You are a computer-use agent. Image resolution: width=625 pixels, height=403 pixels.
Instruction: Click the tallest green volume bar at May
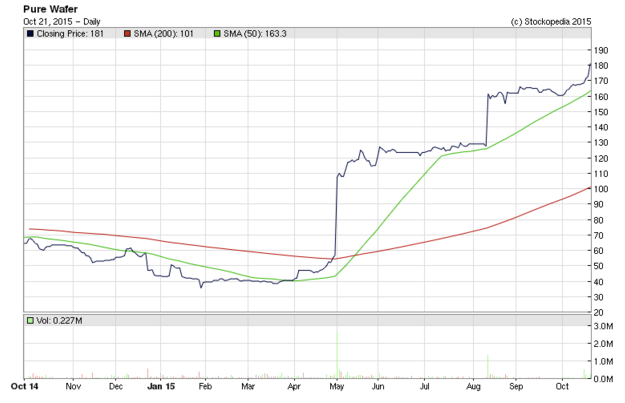pyautogui.click(x=337, y=355)
